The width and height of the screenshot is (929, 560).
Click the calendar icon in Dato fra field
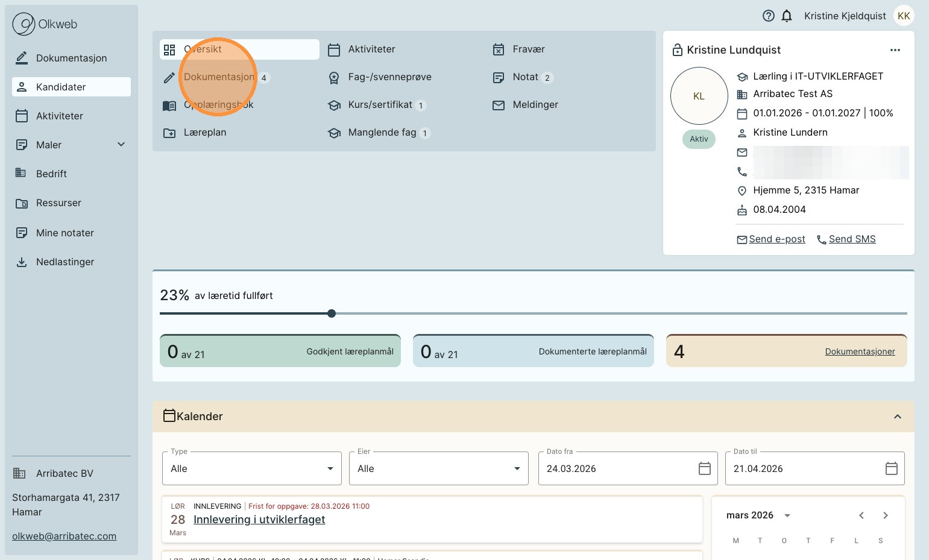(704, 468)
